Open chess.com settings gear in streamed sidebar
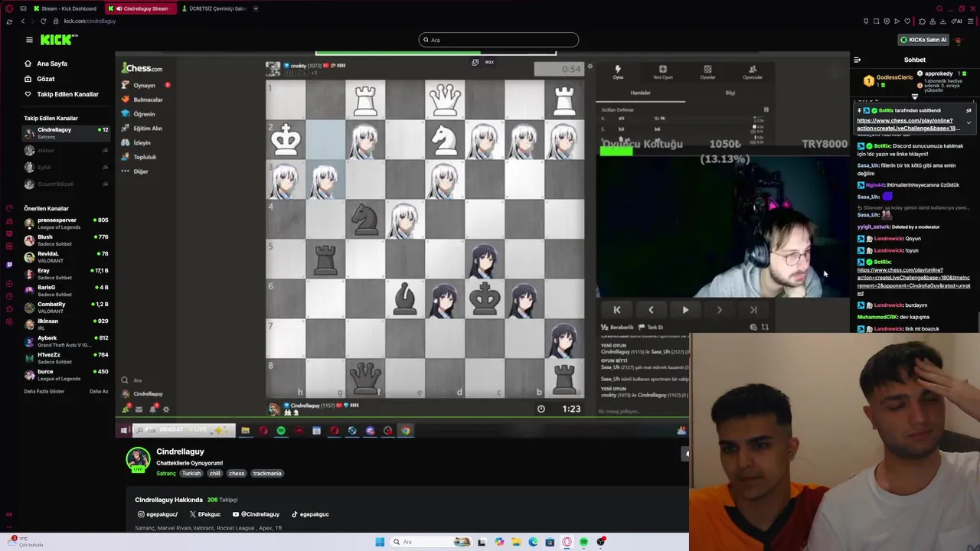 tap(166, 409)
